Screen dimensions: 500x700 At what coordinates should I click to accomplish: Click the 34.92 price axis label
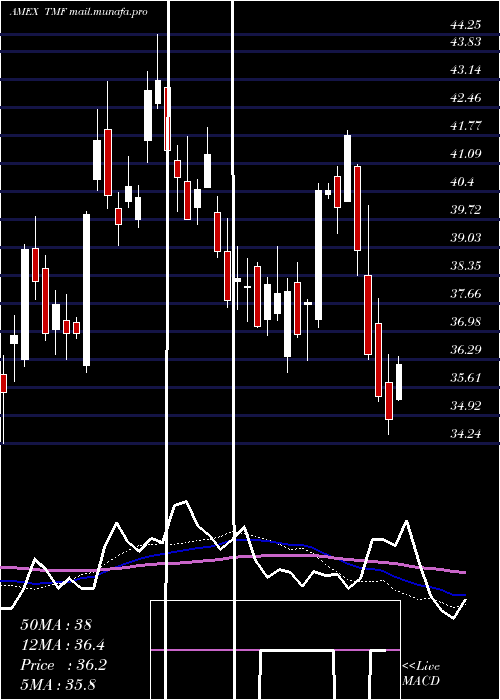click(466, 406)
